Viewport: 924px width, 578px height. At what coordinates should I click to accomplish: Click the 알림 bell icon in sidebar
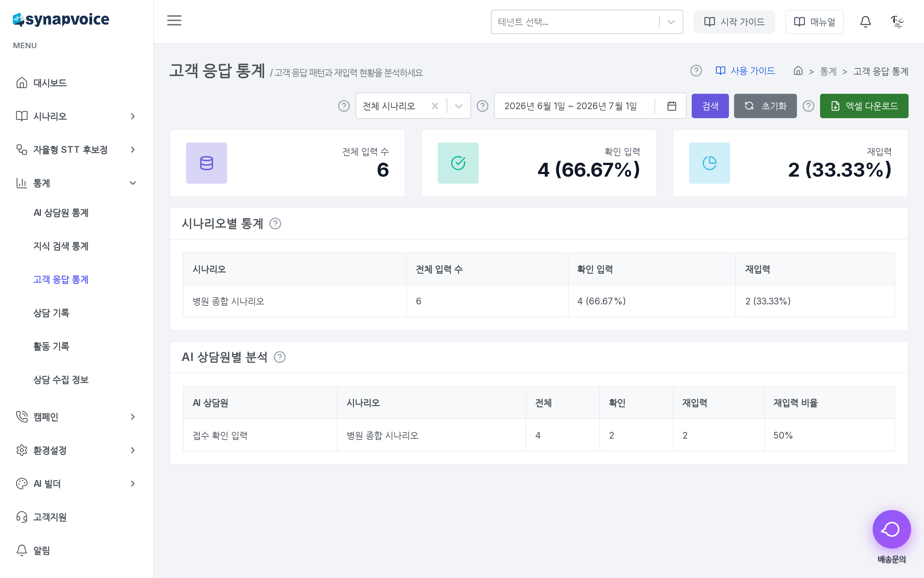tap(22, 550)
